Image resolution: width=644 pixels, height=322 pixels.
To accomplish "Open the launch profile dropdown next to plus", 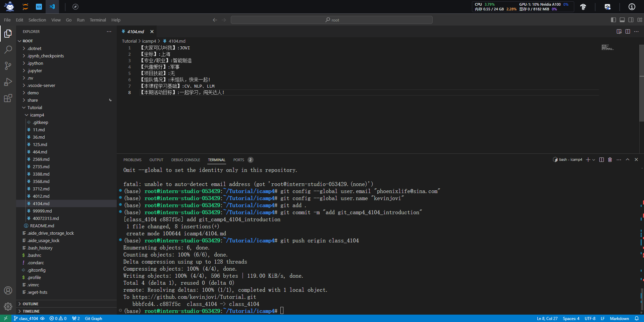I will pyautogui.click(x=594, y=160).
